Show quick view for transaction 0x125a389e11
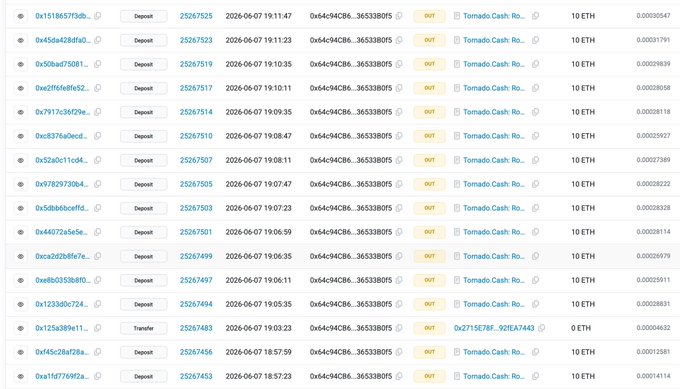680x389 pixels. 20,328
